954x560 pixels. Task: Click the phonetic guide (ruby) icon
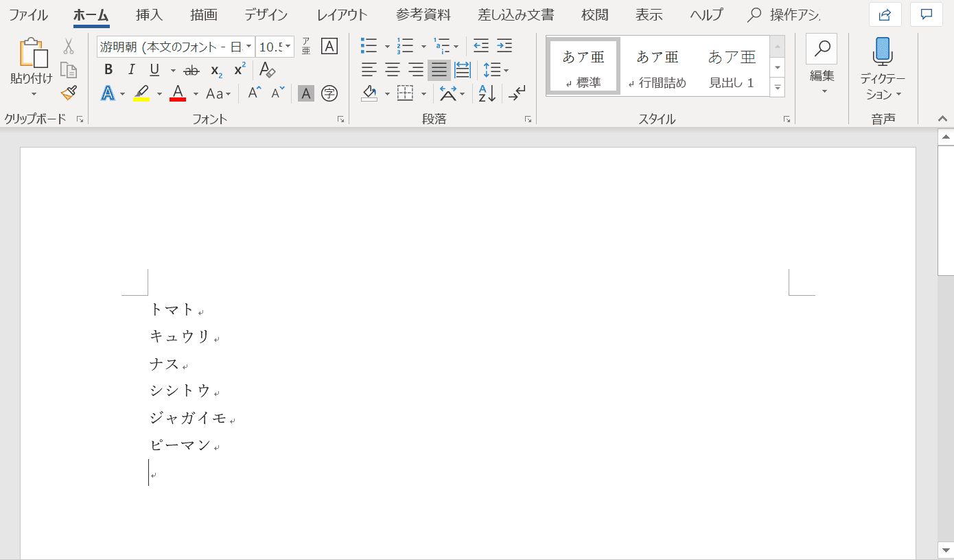pyautogui.click(x=306, y=47)
